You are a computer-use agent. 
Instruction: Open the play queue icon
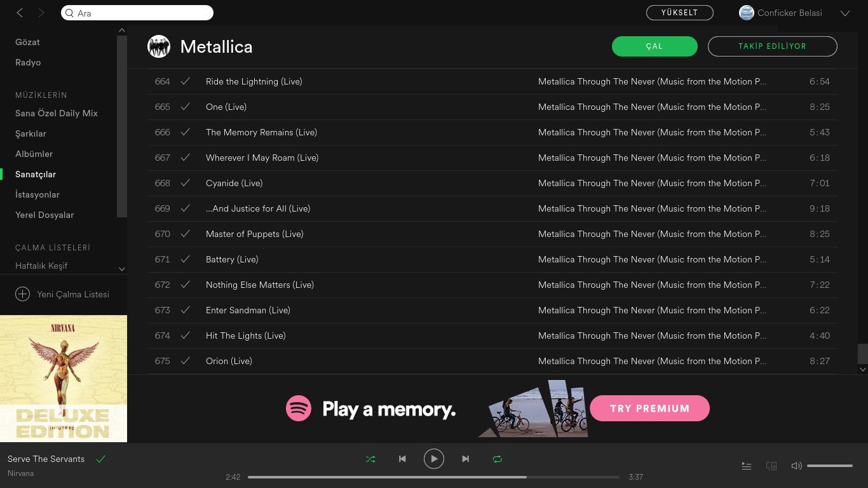(x=747, y=466)
